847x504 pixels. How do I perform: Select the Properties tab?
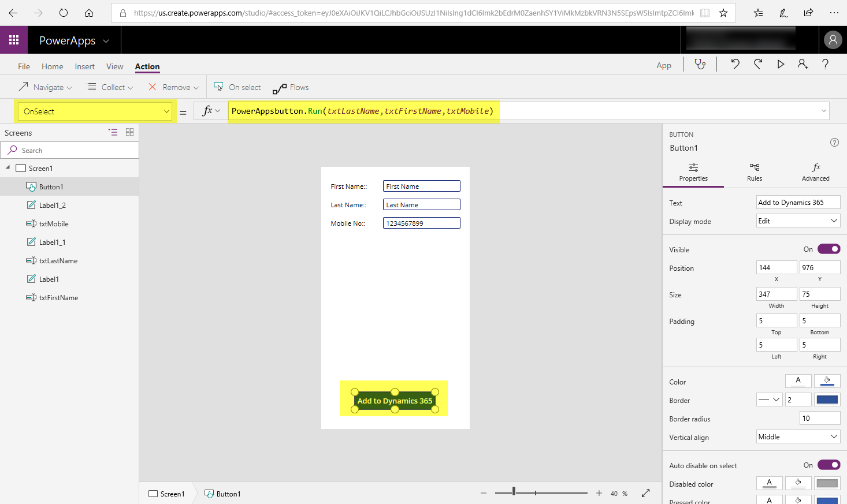(693, 172)
